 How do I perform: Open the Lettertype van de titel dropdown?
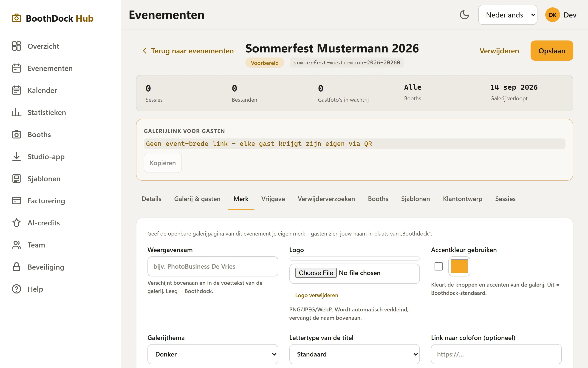[354, 354]
